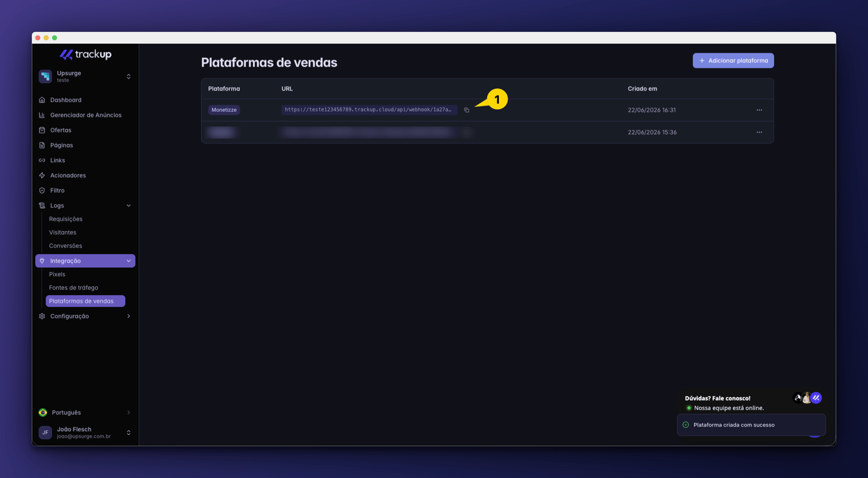Click the Upsurge workspace avatar icon

(x=45, y=76)
